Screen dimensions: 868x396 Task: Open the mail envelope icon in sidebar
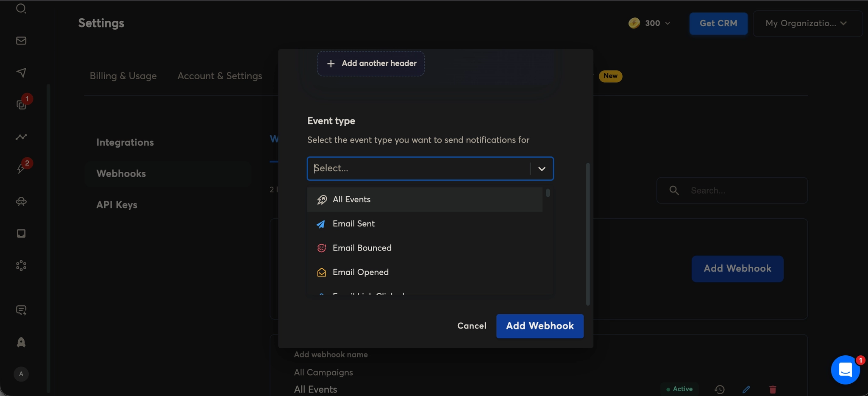click(x=21, y=41)
